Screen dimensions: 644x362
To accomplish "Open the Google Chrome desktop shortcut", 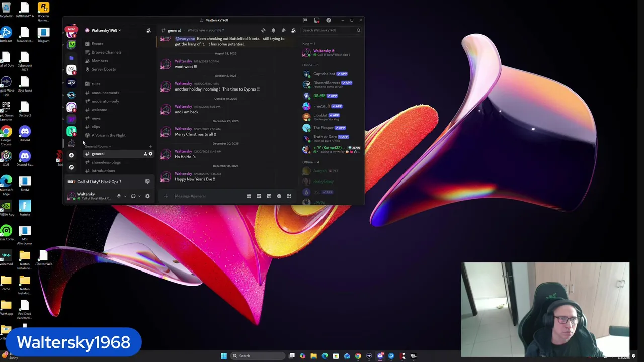I will click(6, 134).
